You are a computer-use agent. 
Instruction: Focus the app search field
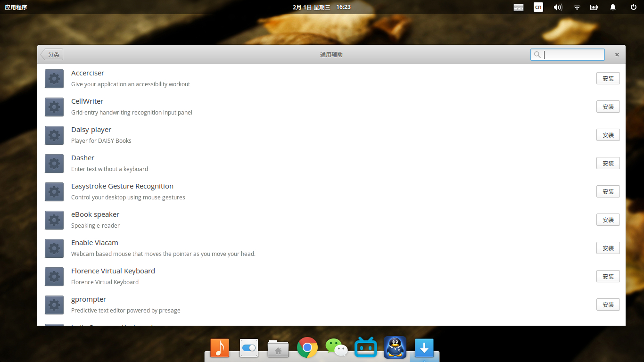[x=568, y=55]
